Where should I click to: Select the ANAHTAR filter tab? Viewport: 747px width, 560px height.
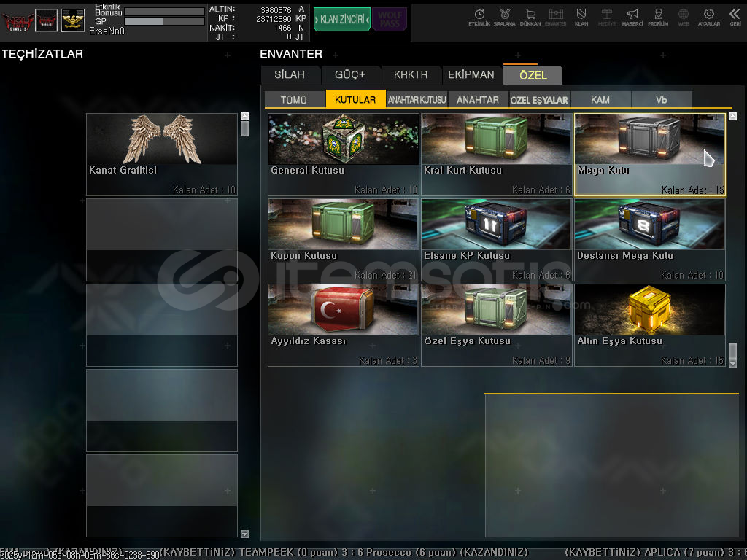[x=478, y=100]
